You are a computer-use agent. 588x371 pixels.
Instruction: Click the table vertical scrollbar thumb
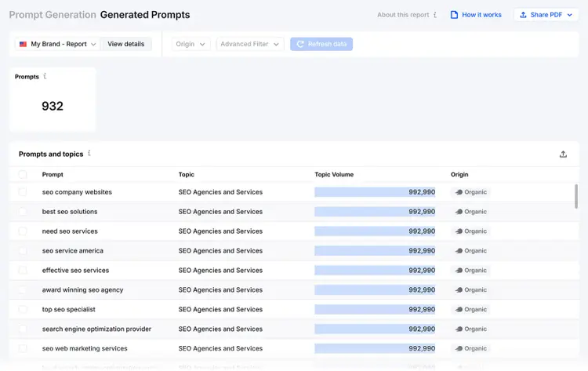pyautogui.click(x=576, y=196)
